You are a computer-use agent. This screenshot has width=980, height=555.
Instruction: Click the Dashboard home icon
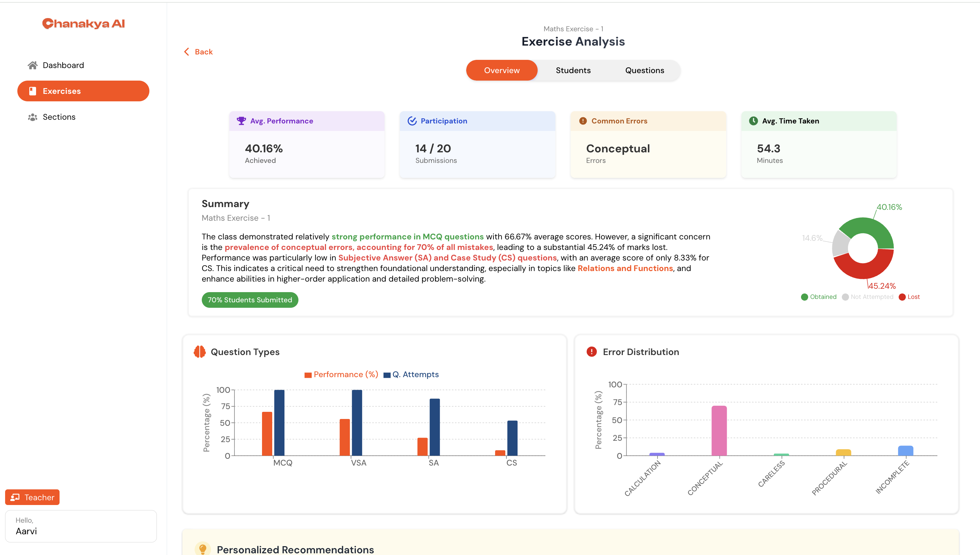pyautogui.click(x=32, y=65)
